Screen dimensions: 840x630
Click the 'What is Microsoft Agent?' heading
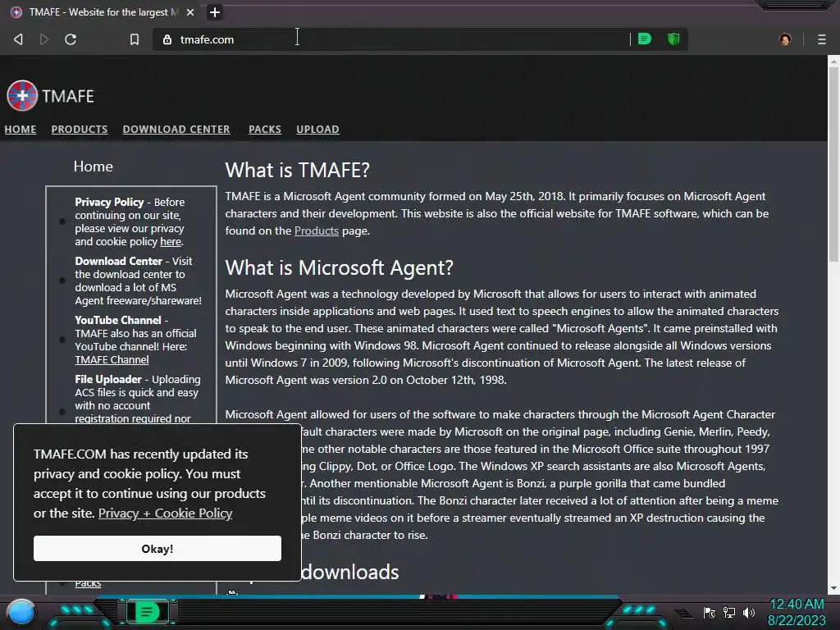point(339,267)
